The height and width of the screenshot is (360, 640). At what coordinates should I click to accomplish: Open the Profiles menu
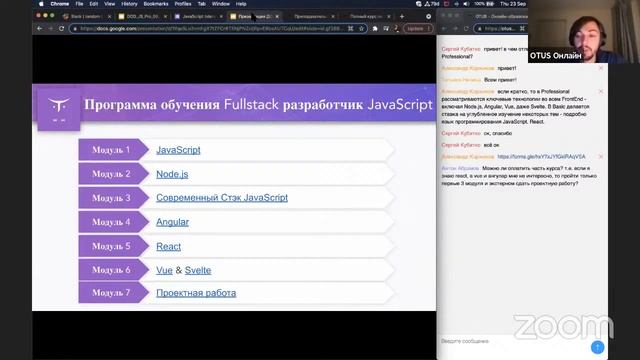click(x=183, y=4)
